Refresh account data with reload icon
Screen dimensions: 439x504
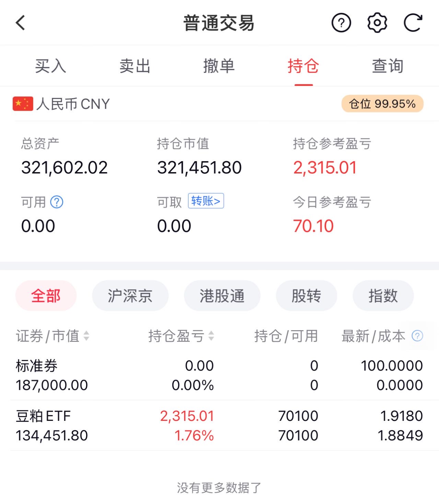413,23
